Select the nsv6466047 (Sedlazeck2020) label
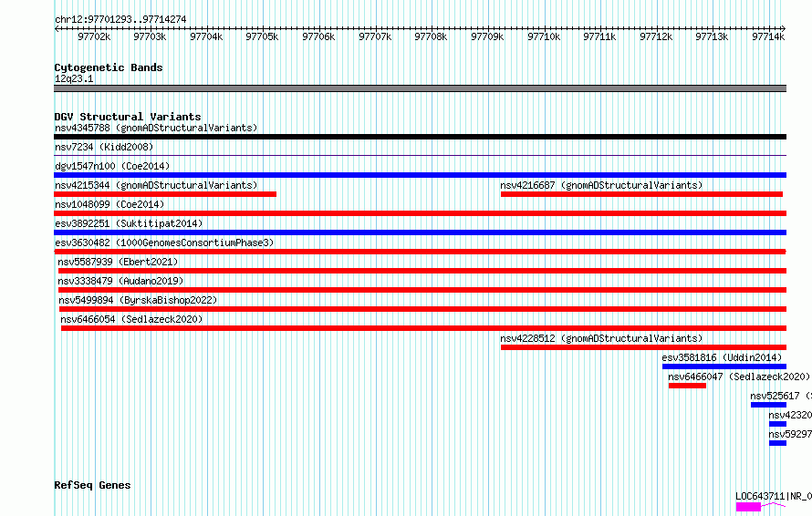812x516 pixels. click(738, 377)
